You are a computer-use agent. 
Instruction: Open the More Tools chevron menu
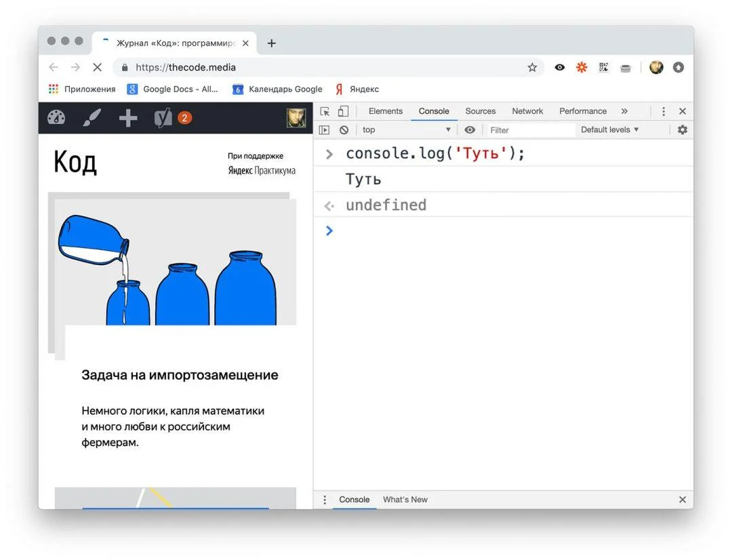624,111
